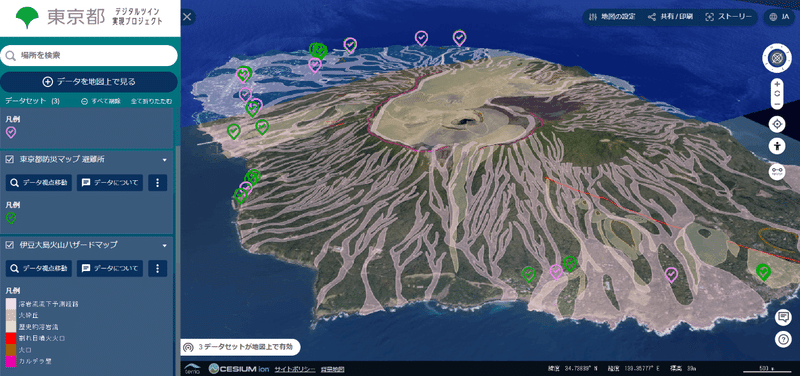Click the Terria logo in bottom bar

192,368
